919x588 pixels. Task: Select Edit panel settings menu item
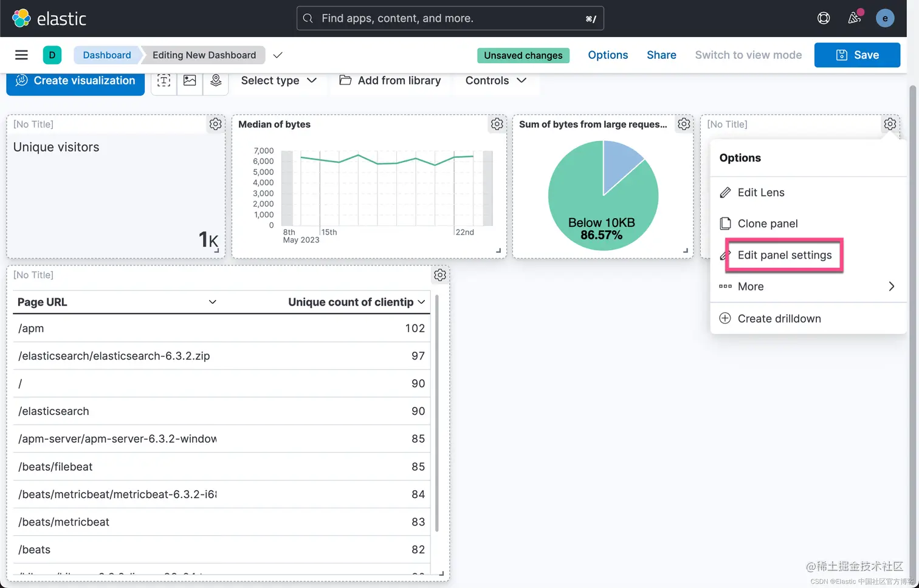(x=784, y=255)
